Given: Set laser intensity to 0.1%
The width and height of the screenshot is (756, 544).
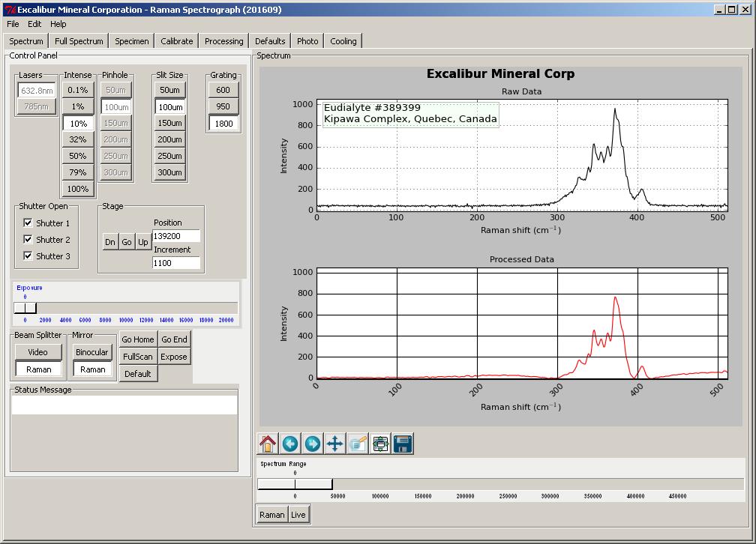Looking at the screenshot, I should click(x=78, y=90).
